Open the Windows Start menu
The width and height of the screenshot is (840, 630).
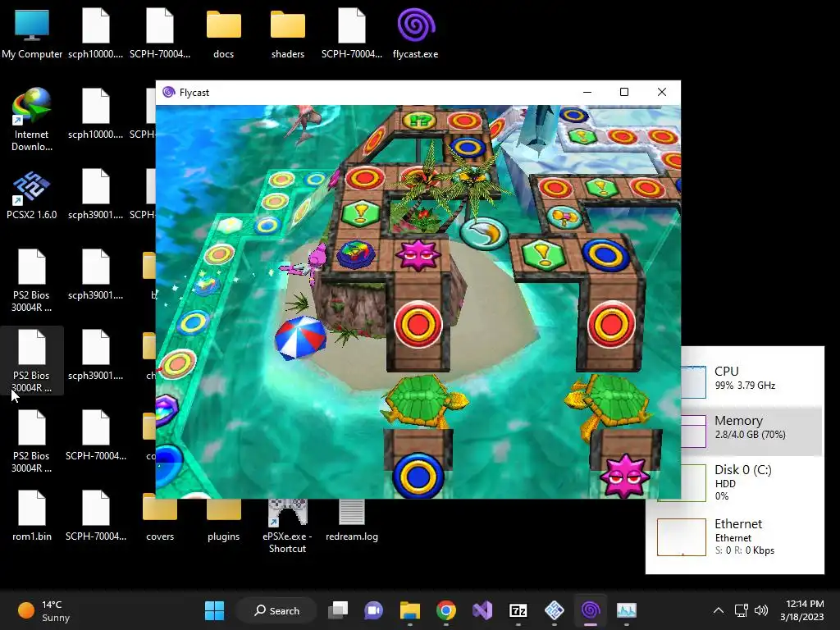[214, 610]
